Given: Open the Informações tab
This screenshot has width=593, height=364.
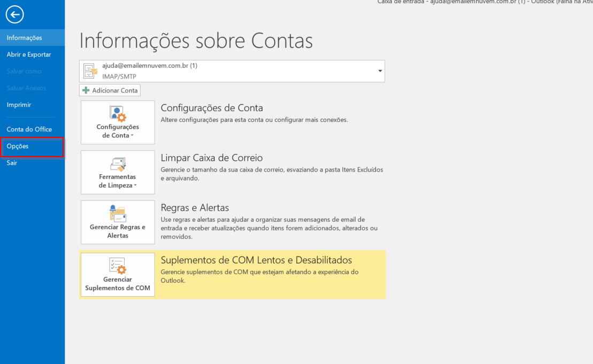Looking at the screenshot, I should click(x=24, y=38).
